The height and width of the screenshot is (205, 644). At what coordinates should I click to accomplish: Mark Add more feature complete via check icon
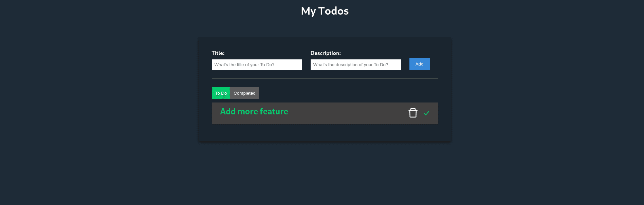[x=427, y=113]
